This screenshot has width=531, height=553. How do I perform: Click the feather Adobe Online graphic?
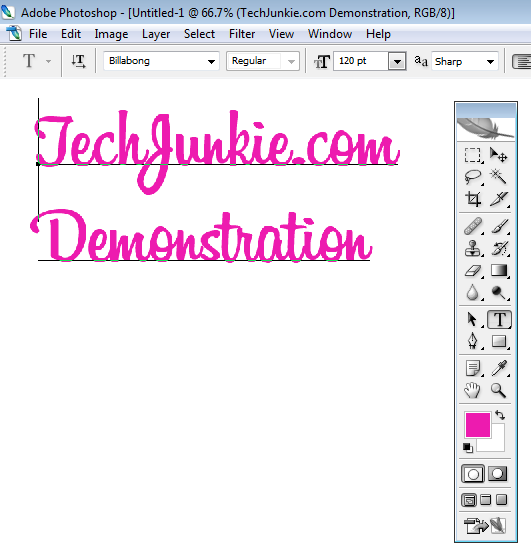pyautogui.click(x=486, y=128)
